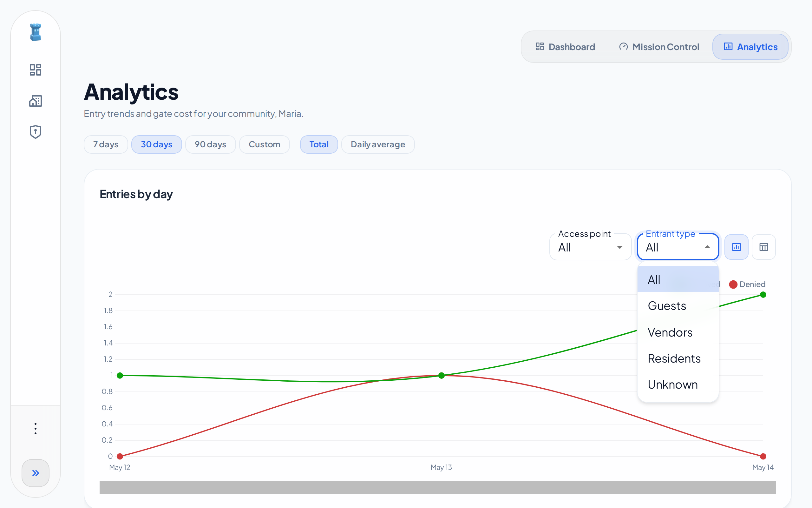
Task: Click the green data point at May 12
Action: (x=120, y=375)
